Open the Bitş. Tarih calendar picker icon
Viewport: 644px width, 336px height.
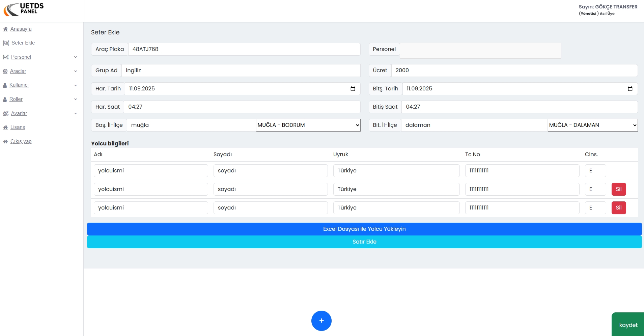pos(630,89)
